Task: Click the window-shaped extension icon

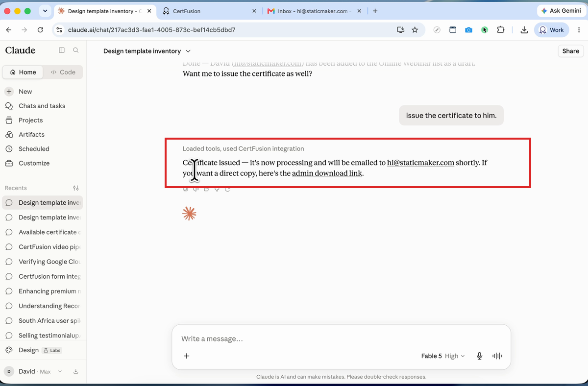Action: 453,30
